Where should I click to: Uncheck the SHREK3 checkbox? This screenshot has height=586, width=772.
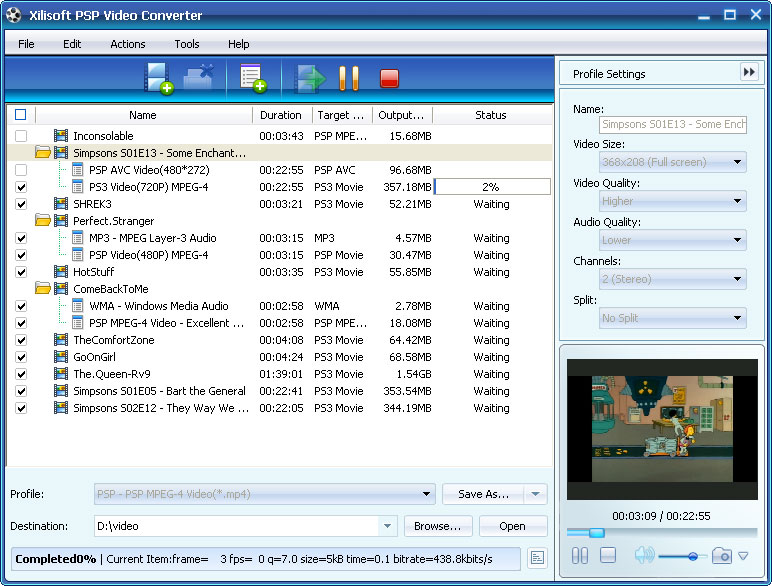point(21,204)
